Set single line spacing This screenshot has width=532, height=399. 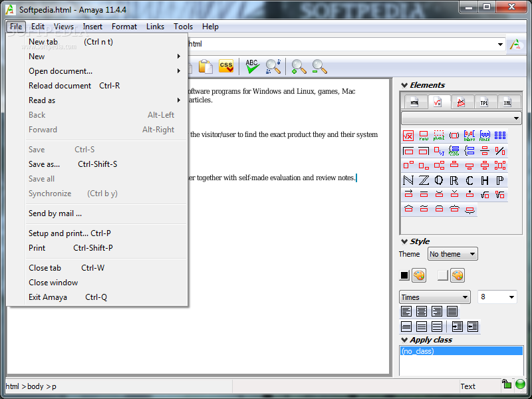pos(406,327)
